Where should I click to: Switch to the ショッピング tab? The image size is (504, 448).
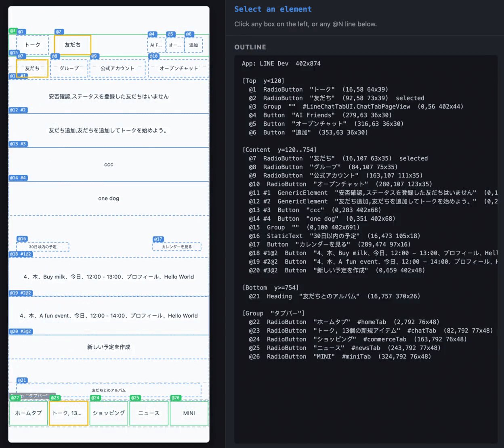pos(109,413)
